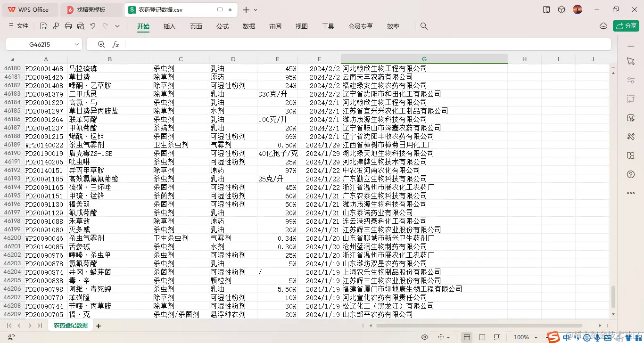Switch to Page Break Preview in the status bar
This screenshot has height=343, width=644.
pyautogui.click(x=497, y=337)
